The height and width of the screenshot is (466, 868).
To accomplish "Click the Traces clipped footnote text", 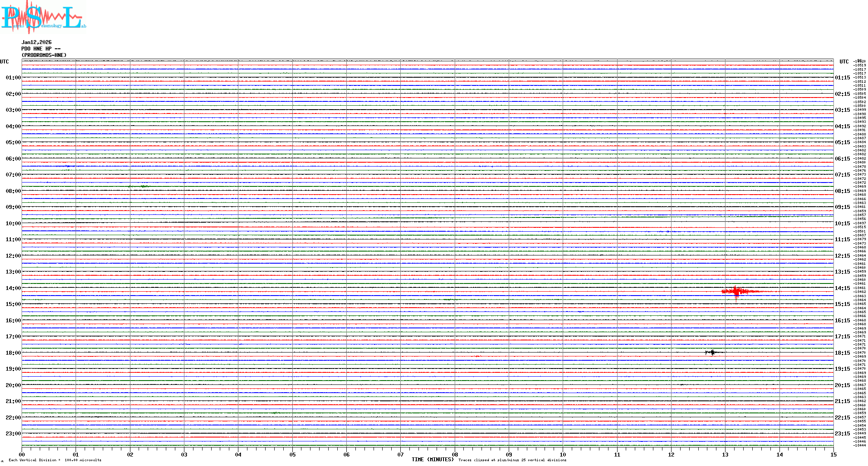I will 512,460.
